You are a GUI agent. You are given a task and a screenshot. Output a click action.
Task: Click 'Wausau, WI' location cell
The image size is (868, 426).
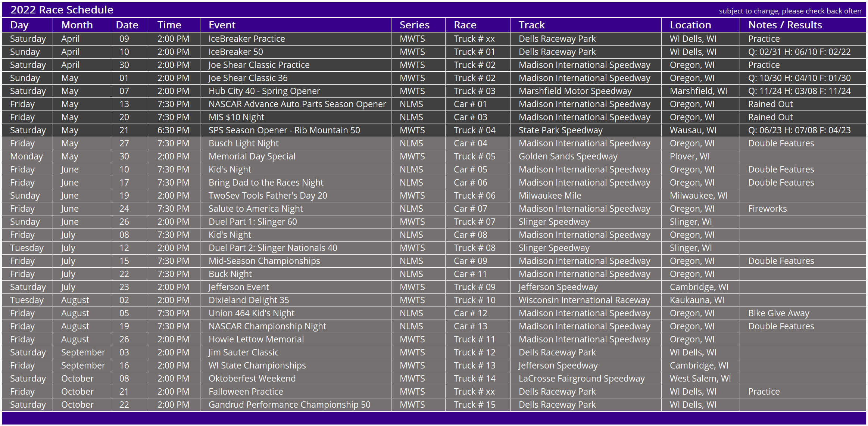pos(693,130)
